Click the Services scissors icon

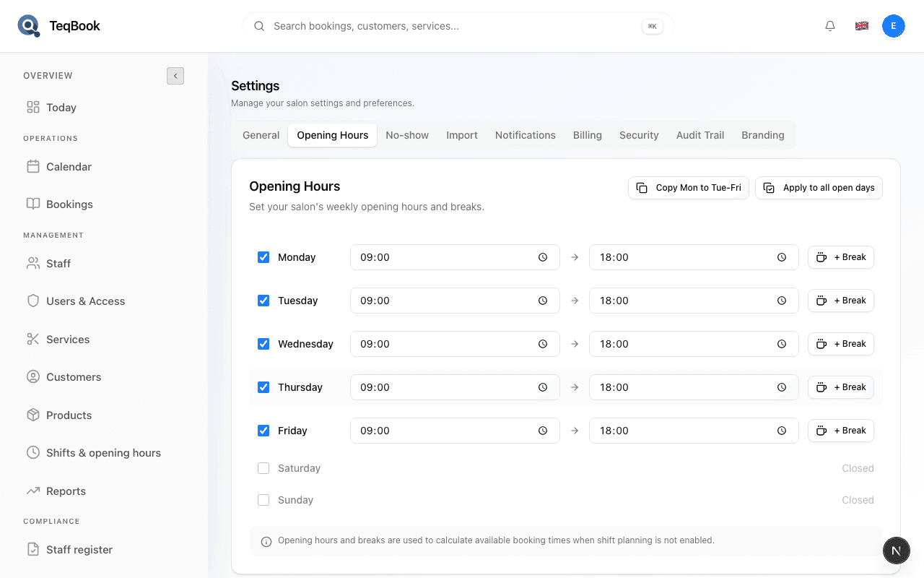(33, 340)
